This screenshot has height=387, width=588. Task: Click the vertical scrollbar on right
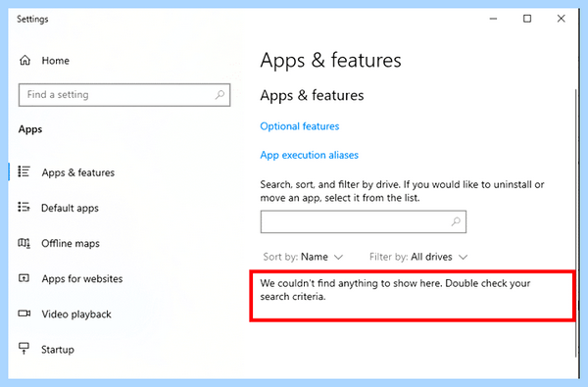click(x=576, y=223)
